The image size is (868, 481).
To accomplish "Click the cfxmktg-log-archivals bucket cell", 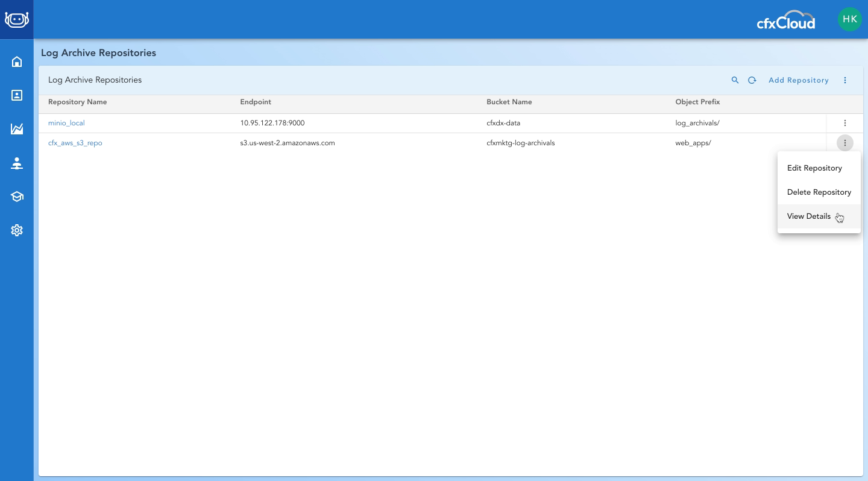I will (521, 143).
